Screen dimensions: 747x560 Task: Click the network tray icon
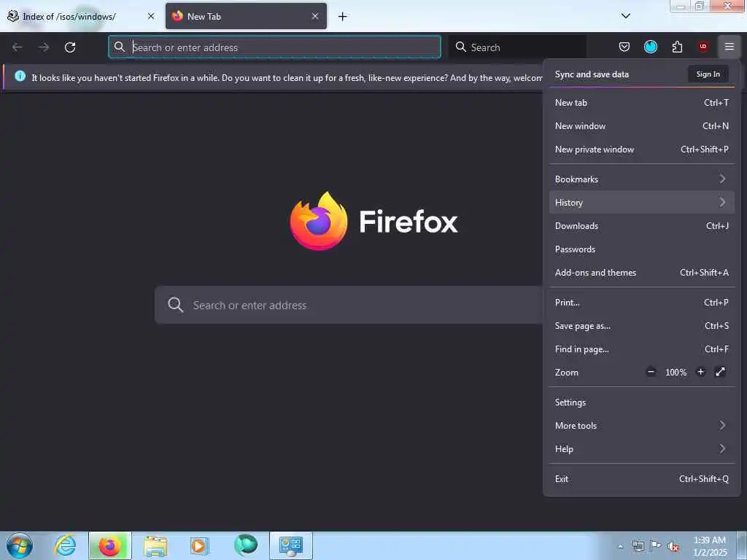click(638, 546)
